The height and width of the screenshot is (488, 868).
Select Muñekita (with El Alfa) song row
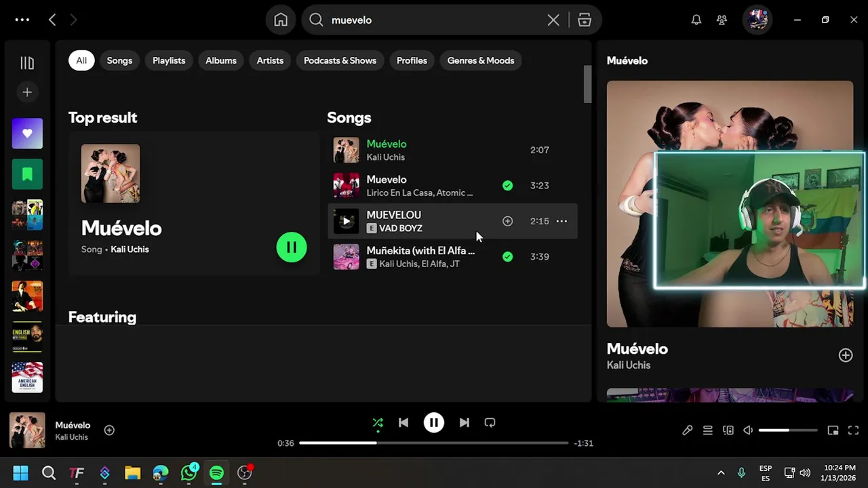tap(452, 256)
